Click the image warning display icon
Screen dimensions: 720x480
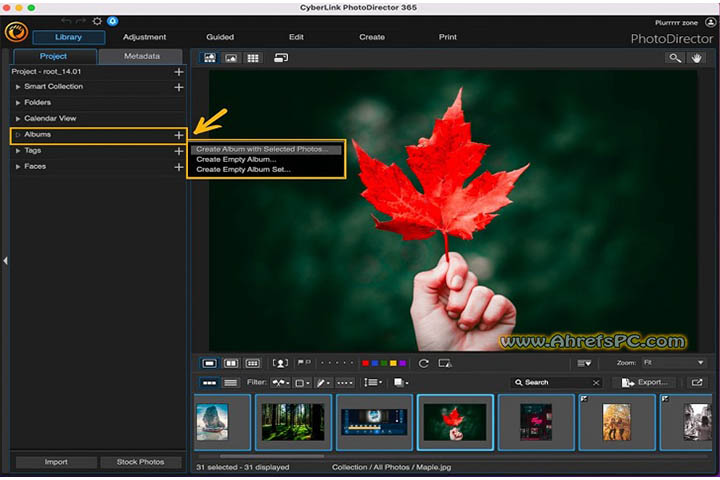pyautogui.click(x=445, y=363)
